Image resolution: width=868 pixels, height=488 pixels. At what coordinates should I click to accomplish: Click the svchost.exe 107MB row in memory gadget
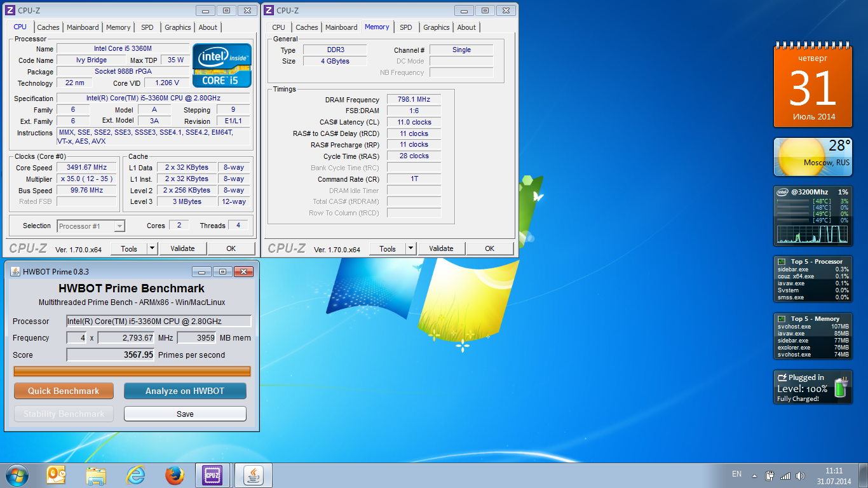(x=813, y=327)
